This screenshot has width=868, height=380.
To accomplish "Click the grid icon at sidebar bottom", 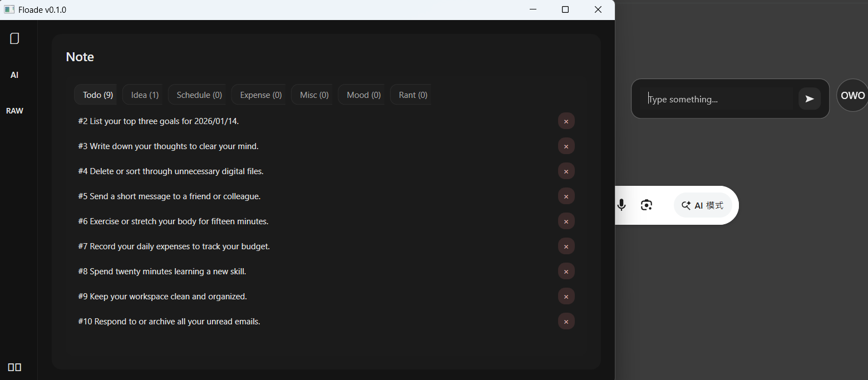I will point(15,367).
